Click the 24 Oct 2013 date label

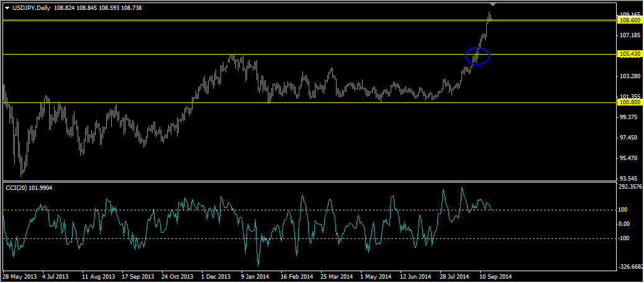tap(178, 276)
